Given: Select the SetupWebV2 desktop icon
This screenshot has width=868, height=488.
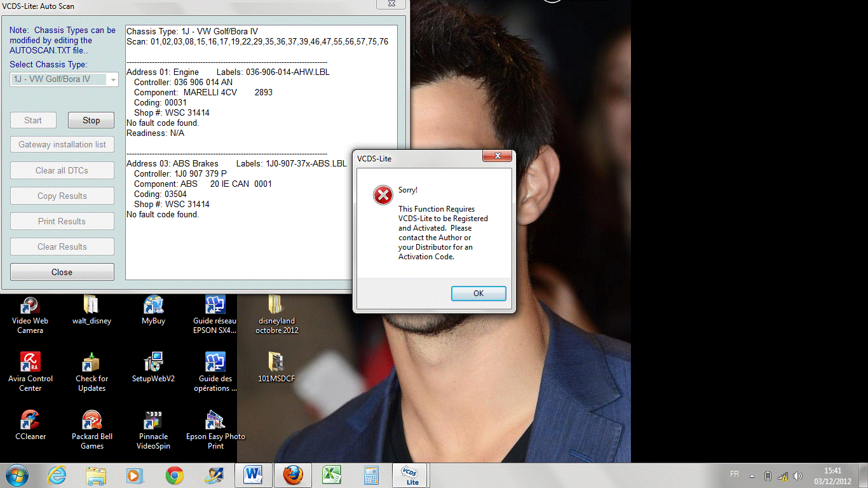Looking at the screenshot, I should (x=153, y=368).
